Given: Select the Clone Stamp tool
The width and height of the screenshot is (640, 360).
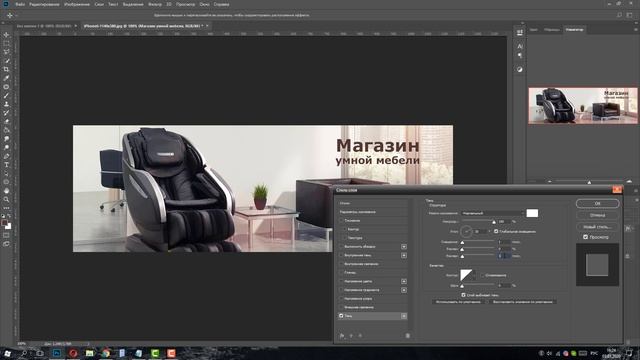Looking at the screenshot, I should [6, 104].
